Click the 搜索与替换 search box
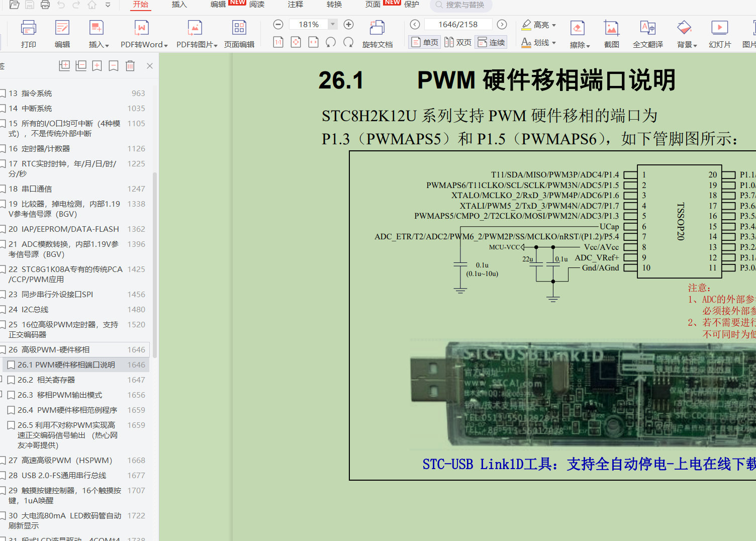 (461, 5)
